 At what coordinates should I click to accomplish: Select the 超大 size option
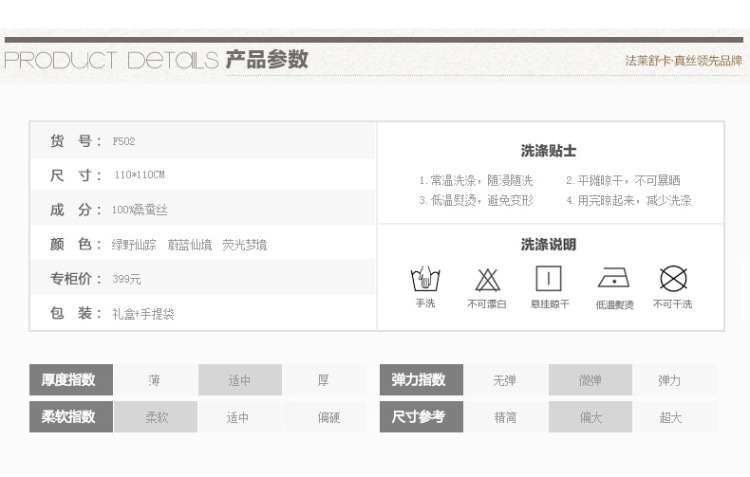point(670,417)
